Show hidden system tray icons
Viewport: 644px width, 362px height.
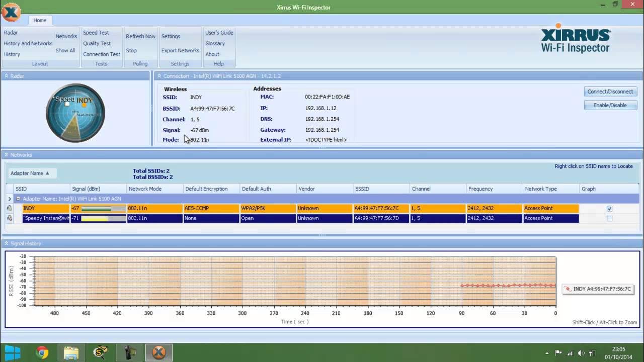(x=547, y=353)
